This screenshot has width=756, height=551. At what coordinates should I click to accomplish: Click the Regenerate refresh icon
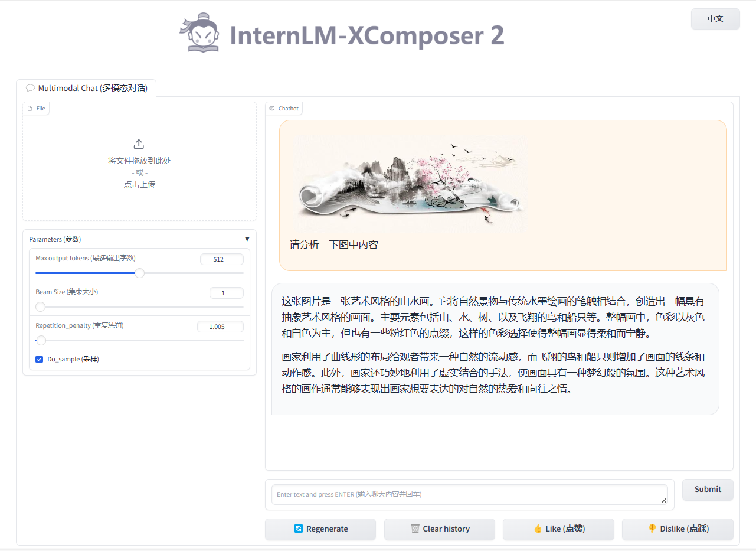(299, 529)
